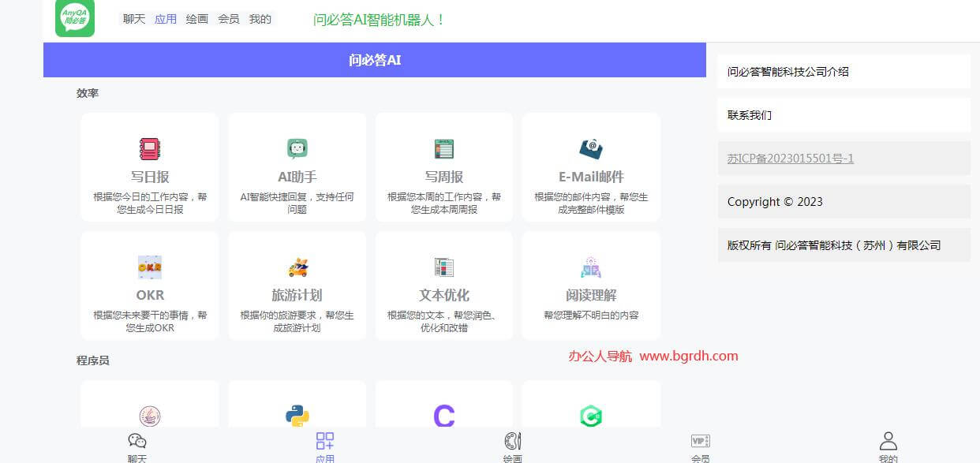Image resolution: width=980 pixels, height=463 pixels.
Task: Open the Go language logo card
Action: click(x=590, y=414)
